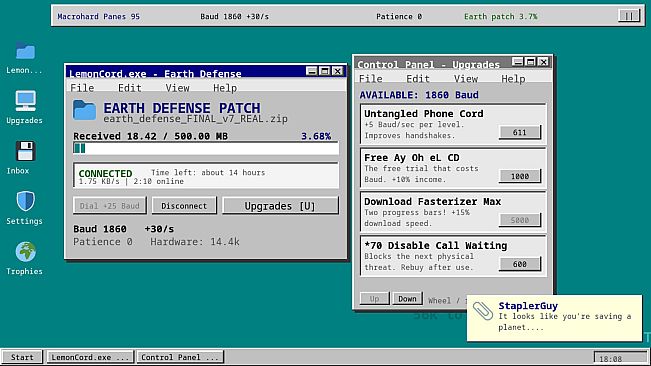Buy *70 Disable Call Waiting for 600

[x=520, y=264]
